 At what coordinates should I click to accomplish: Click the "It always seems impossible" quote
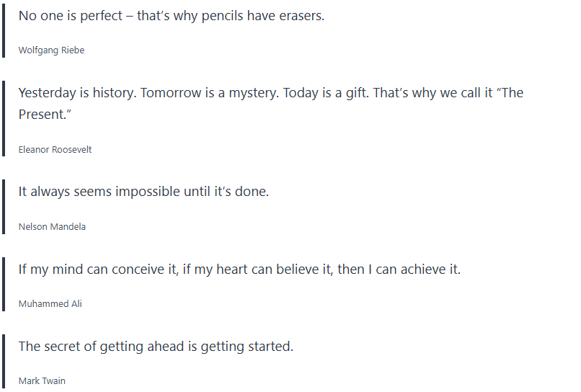pyautogui.click(x=143, y=192)
